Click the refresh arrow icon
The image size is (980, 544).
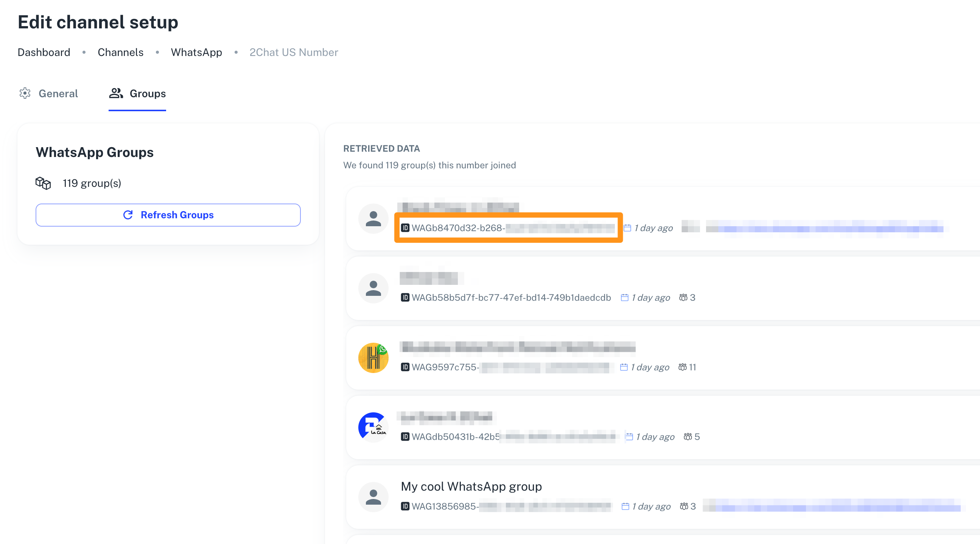pos(128,215)
